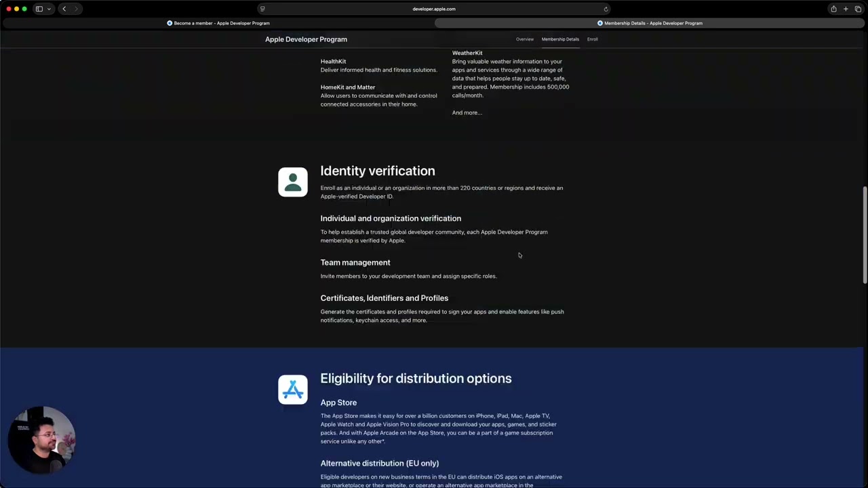
Task: Click 'Individual and organization verification' heading
Action: 391,218
